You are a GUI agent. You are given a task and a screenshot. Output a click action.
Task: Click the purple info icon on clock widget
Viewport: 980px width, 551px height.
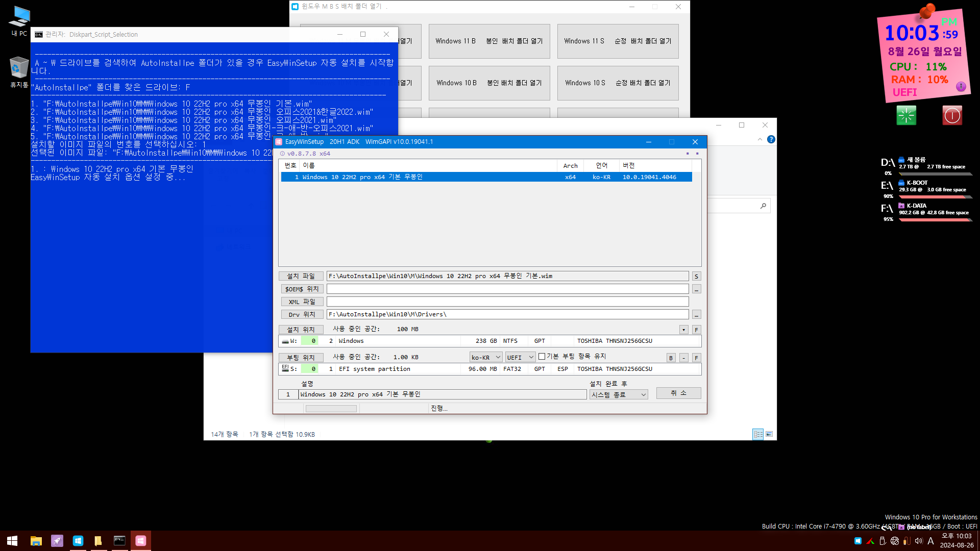[x=961, y=86]
